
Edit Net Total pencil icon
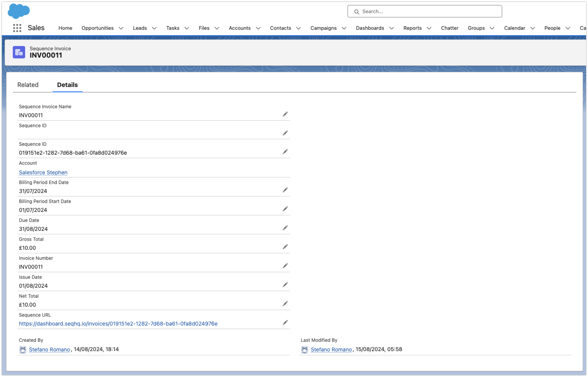point(285,304)
